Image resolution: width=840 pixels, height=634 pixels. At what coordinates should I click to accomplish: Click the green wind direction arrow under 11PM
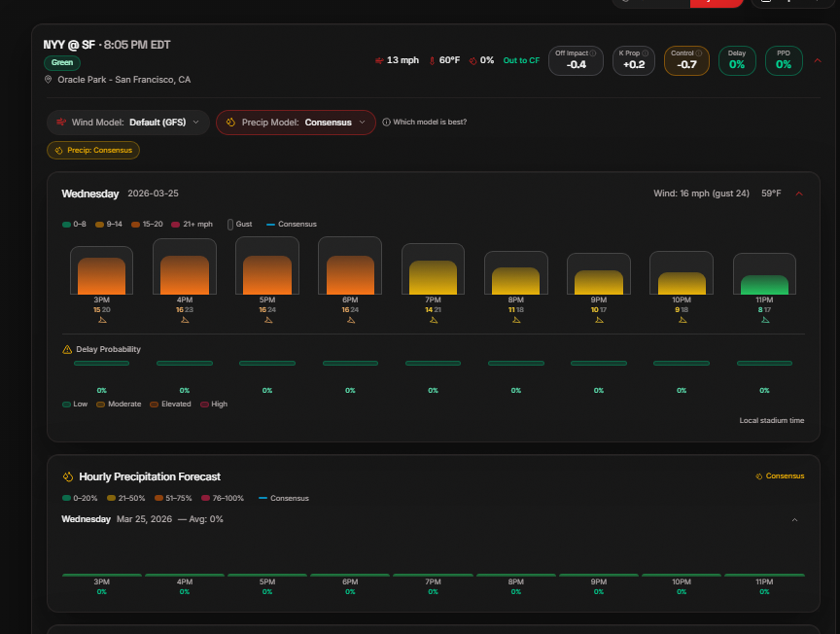pyautogui.click(x=765, y=320)
